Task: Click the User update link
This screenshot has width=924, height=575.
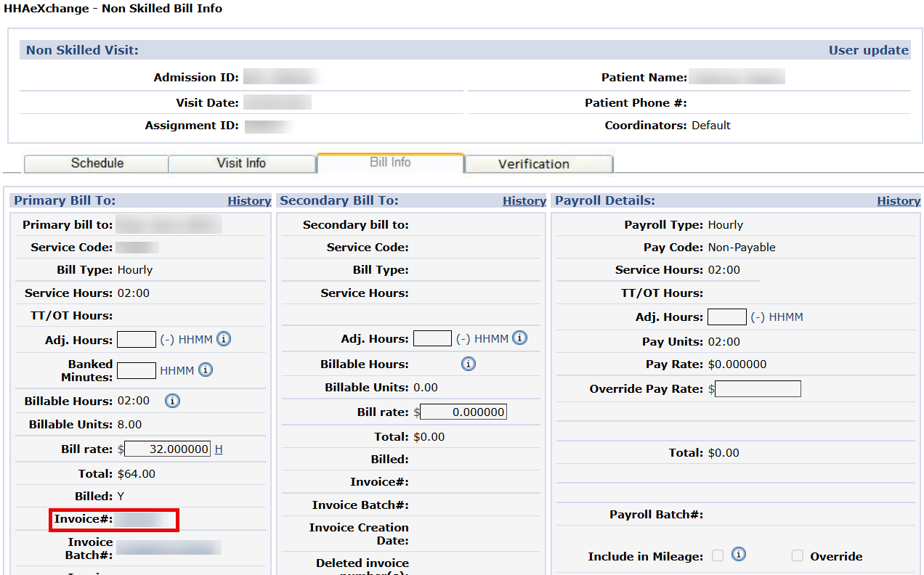Action: (x=869, y=50)
